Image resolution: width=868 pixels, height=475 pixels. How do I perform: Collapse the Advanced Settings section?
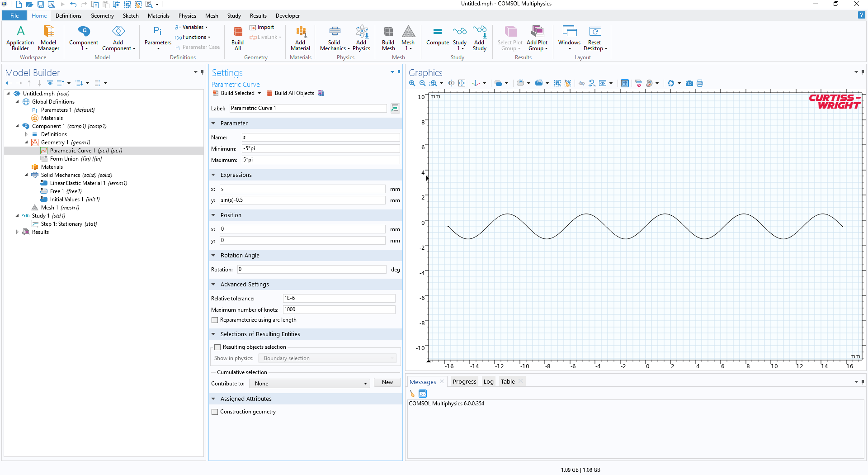tap(213, 285)
